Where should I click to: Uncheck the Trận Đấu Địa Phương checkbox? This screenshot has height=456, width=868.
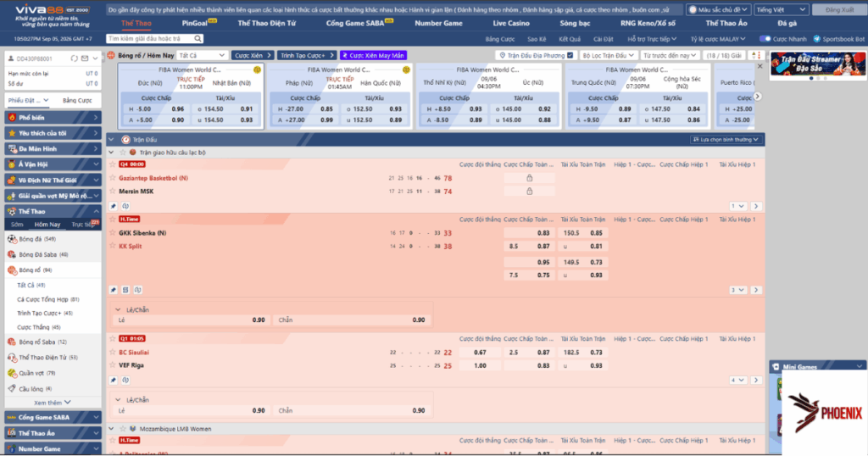tap(570, 55)
